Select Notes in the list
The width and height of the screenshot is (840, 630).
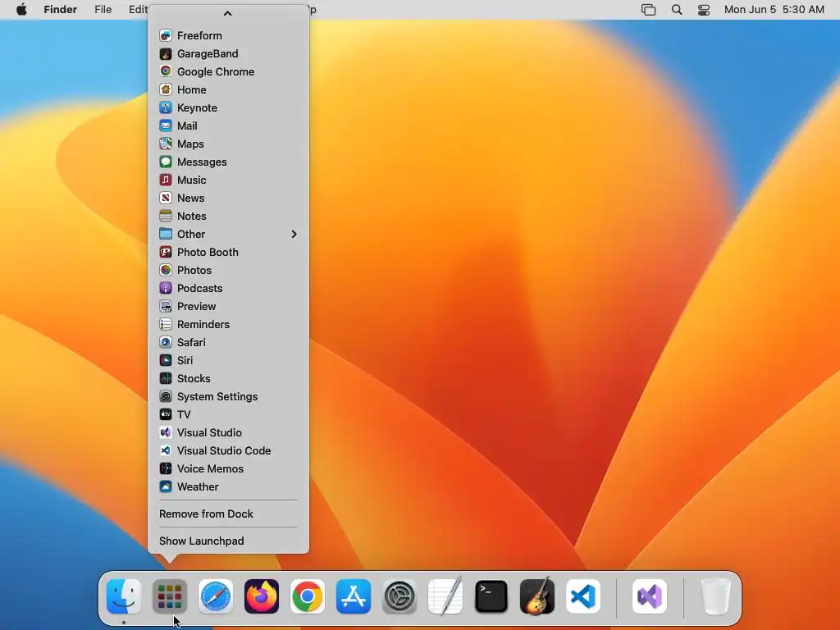(x=228, y=216)
